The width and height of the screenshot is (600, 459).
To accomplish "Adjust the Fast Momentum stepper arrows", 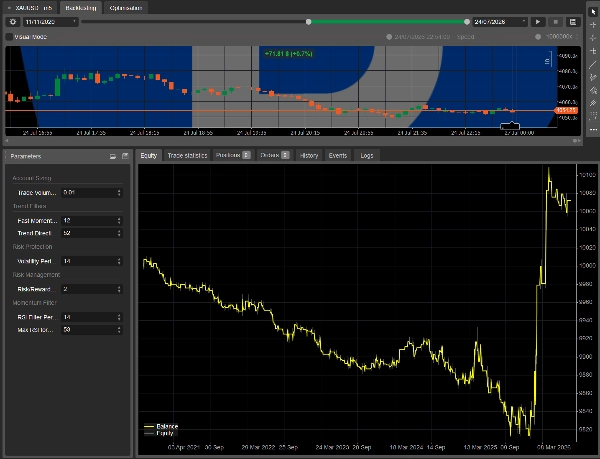I will coord(119,221).
